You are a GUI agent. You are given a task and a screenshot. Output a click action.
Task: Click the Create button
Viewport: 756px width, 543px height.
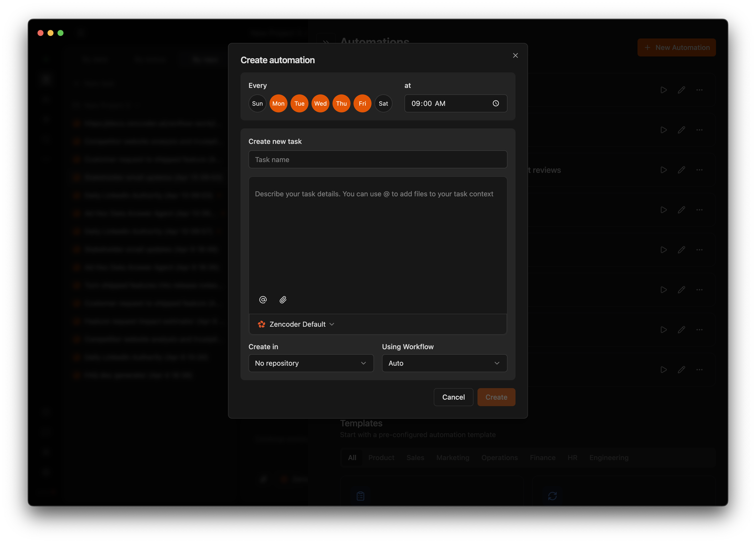(496, 397)
